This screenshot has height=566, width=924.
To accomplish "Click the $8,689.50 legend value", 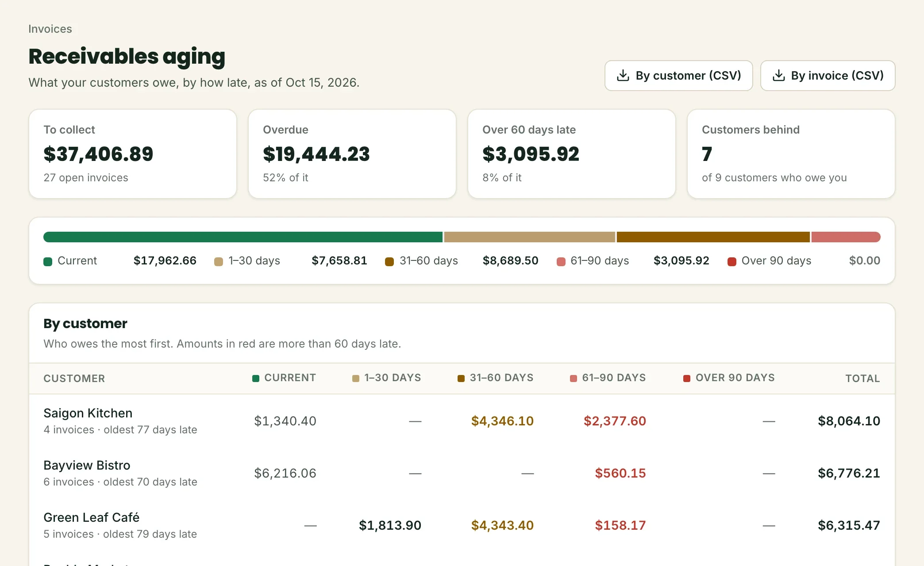I will [x=510, y=261].
